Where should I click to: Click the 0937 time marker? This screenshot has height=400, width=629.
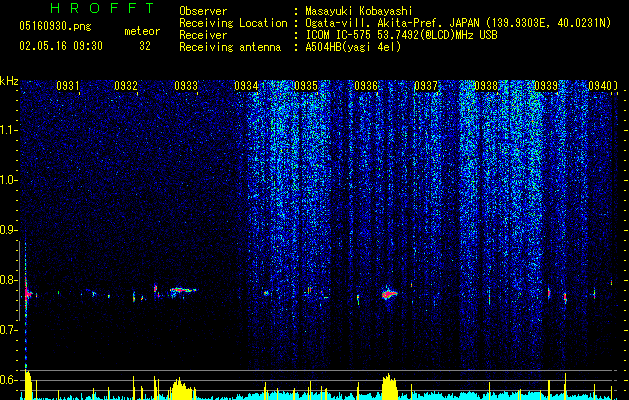coord(426,86)
